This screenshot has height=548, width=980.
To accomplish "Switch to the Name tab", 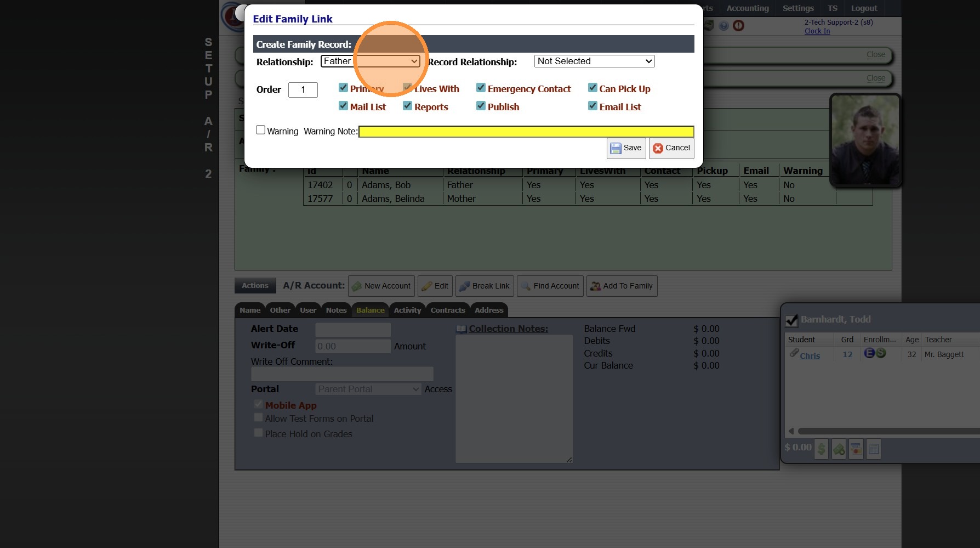I will 250,310.
